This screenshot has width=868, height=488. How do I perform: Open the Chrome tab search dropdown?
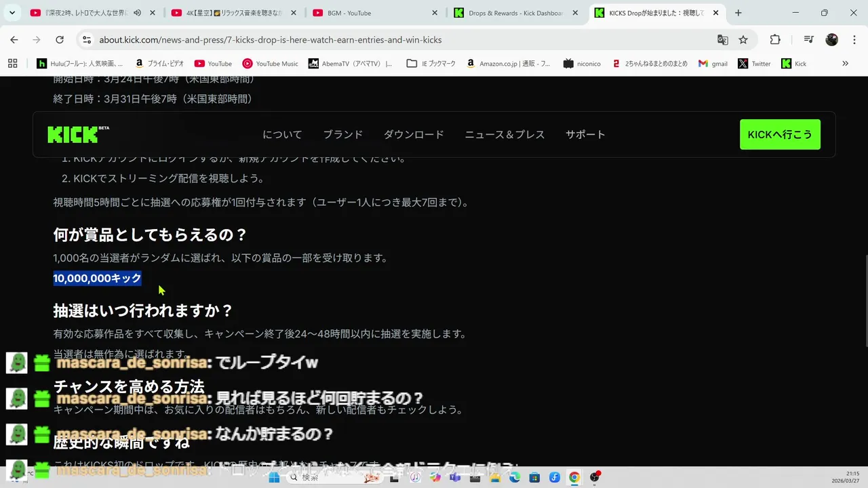pos(12,13)
